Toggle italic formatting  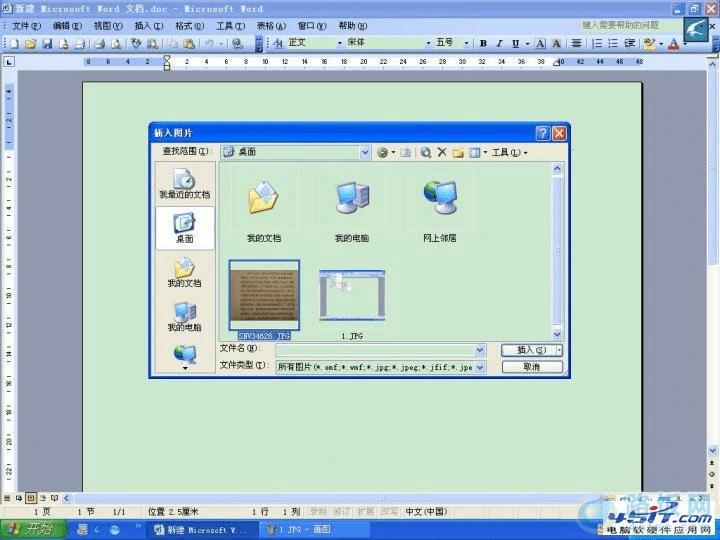pyautogui.click(x=500, y=43)
